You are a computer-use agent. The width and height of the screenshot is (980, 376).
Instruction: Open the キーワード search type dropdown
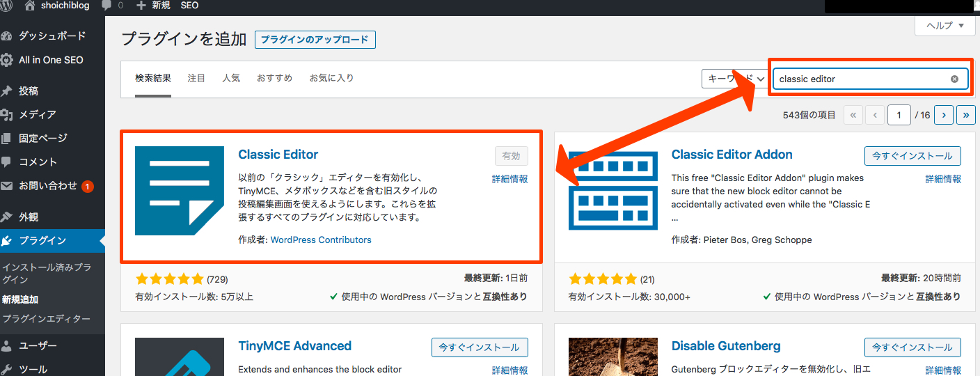pos(734,79)
